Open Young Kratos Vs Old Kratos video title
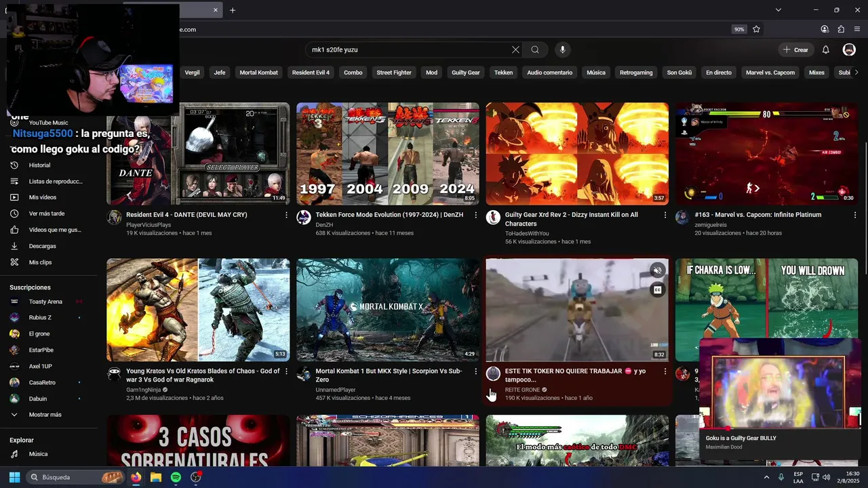This screenshot has height=488, width=868. click(x=203, y=375)
